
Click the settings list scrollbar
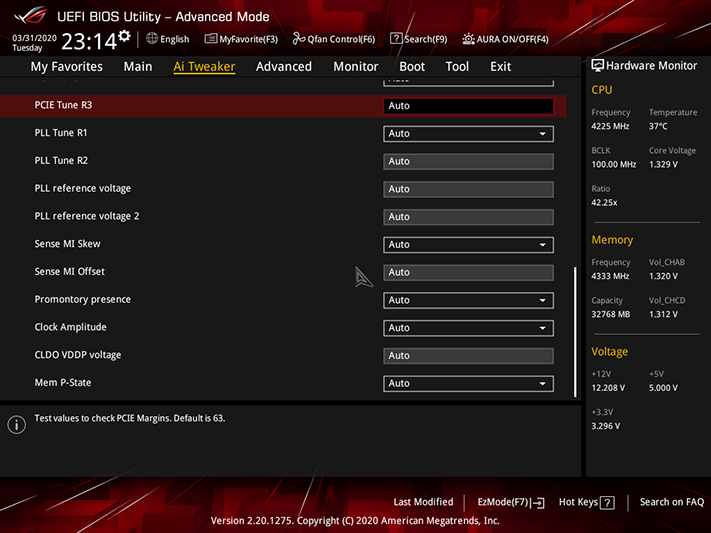tap(575, 332)
